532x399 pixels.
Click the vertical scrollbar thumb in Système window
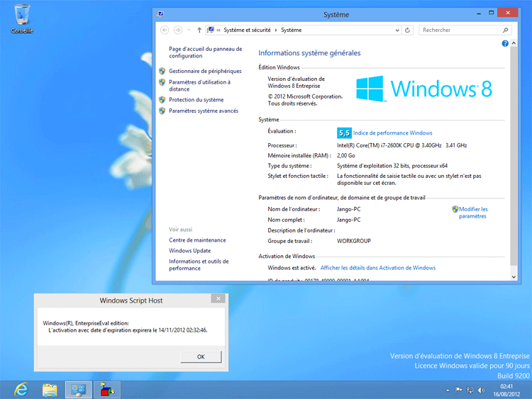pos(514,156)
